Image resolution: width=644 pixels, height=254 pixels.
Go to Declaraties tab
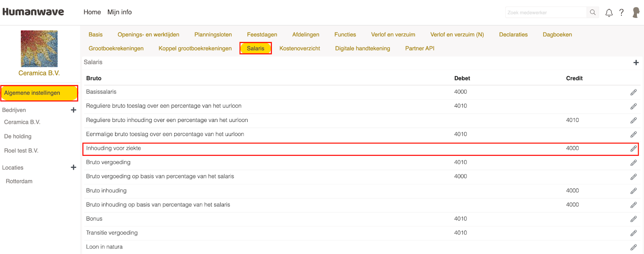(513, 35)
